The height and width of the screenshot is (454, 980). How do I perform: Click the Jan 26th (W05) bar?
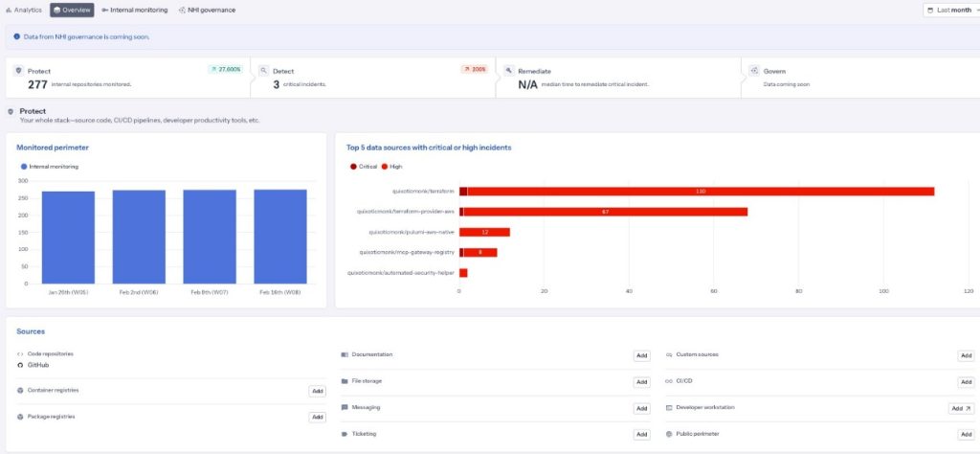68,238
